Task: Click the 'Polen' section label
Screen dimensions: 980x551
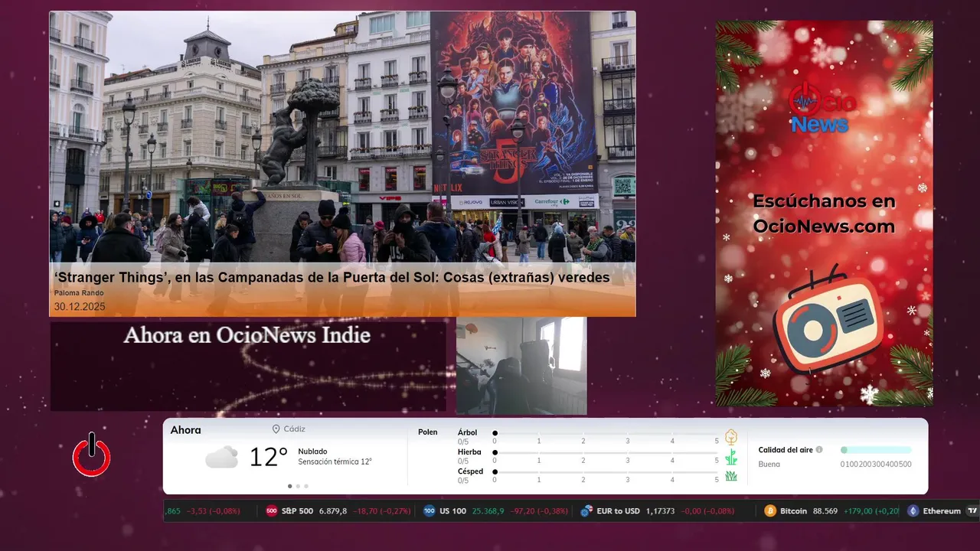Action: [x=428, y=432]
